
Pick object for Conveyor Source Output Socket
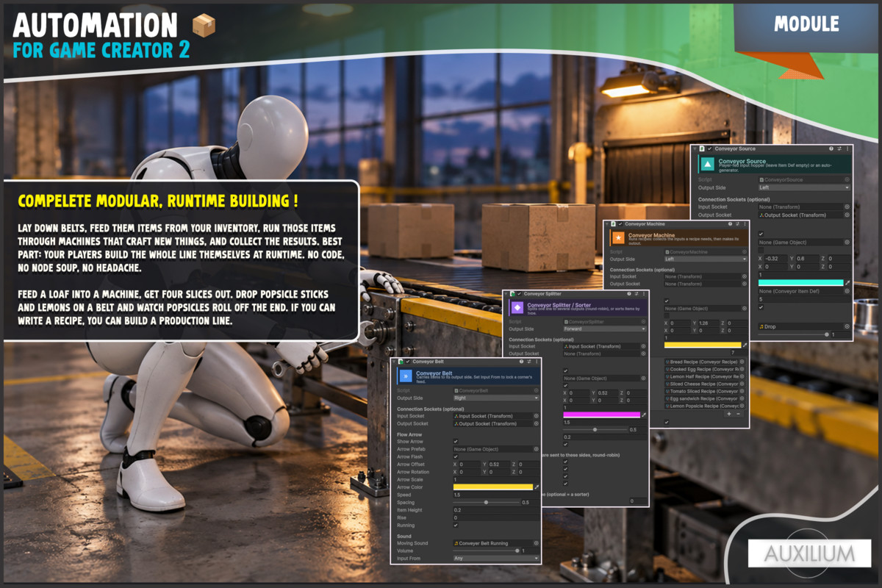(847, 215)
